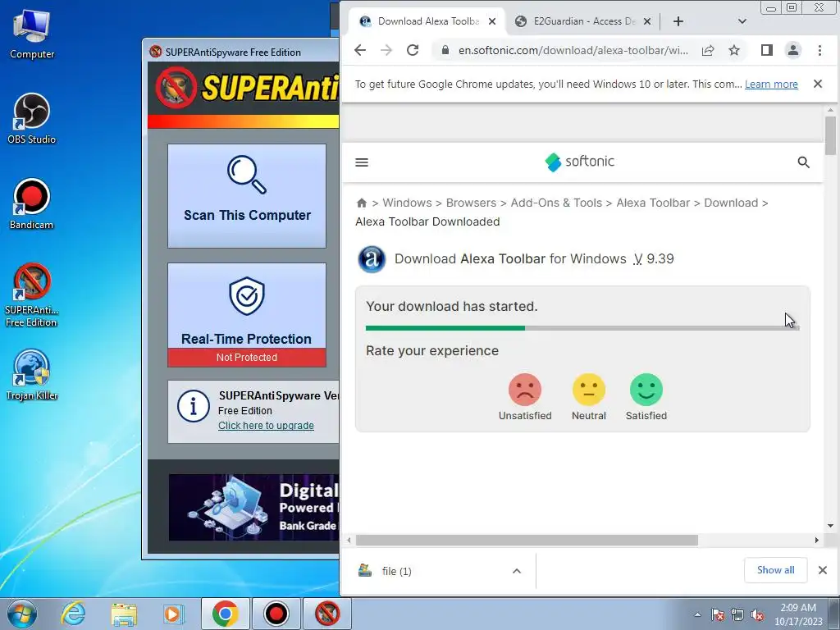The width and height of the screenshot is (840, 630).
Task: Click the SUPERAntiSpyware version info icon
Action: click(193, 406)
